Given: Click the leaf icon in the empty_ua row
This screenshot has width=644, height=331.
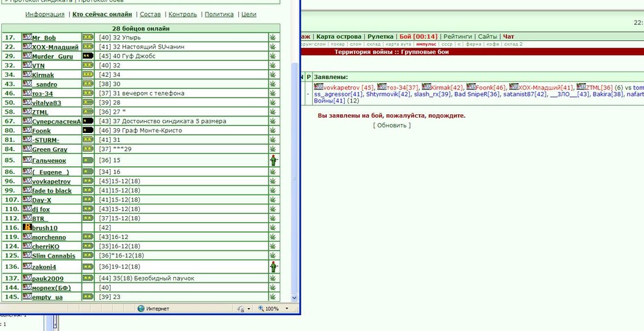Looking at the screenshot, I should pos(273,296).
